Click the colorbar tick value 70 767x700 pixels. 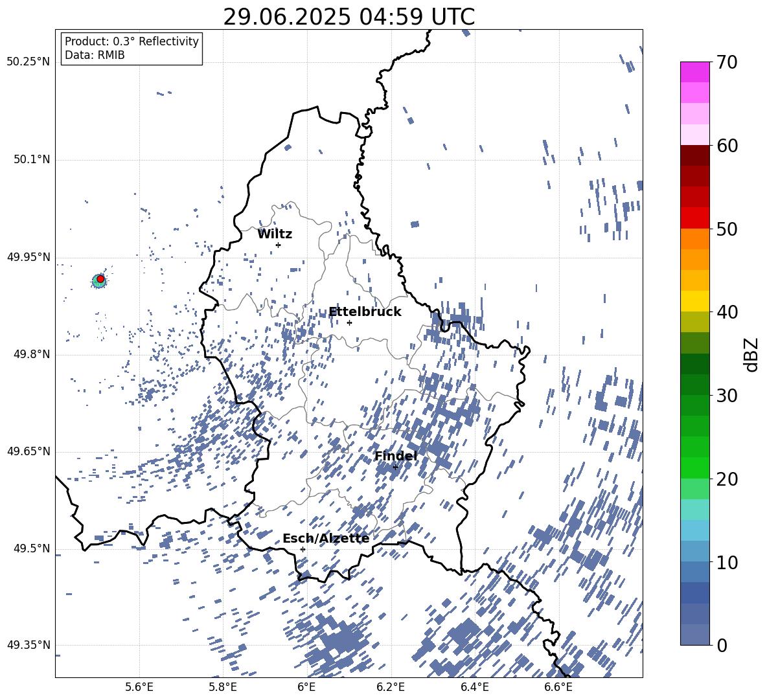coord(727,62)
